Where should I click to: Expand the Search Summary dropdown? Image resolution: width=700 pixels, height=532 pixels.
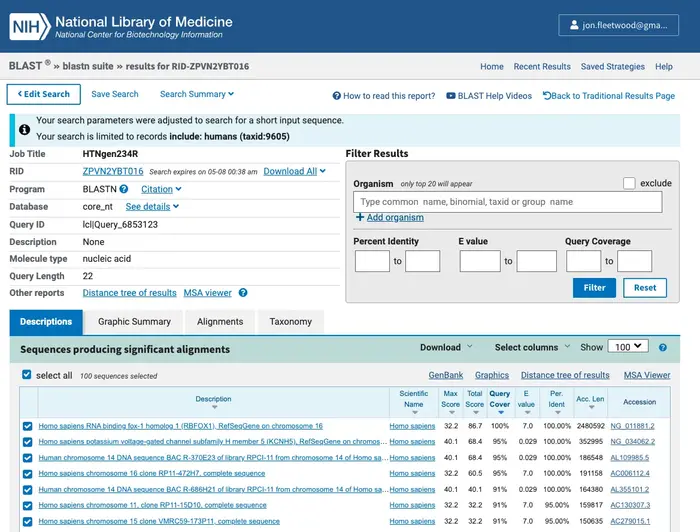coord(197,94)
